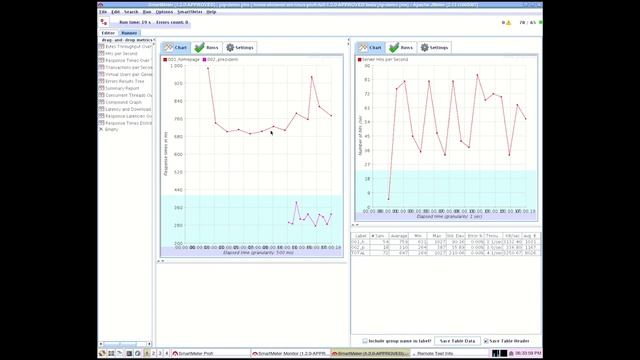The height and width of the screenshot is (360, 640).
Task: Open the Help menu
Action: pos(211,12)
